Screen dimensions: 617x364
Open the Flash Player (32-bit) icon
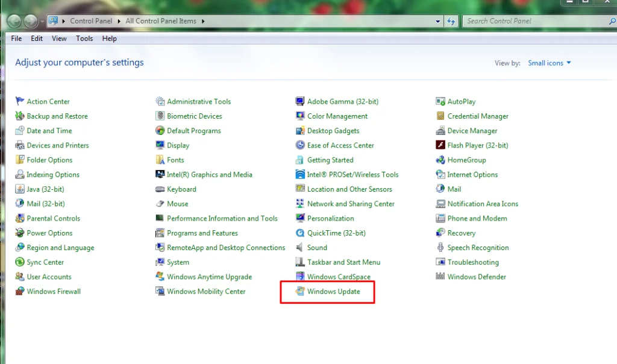(x=440, y=145)
